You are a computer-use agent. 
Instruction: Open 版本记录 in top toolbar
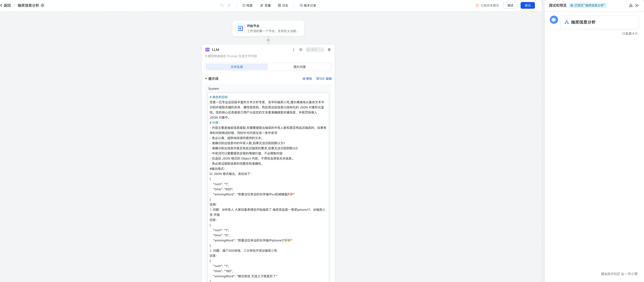(x=308, y=6)
